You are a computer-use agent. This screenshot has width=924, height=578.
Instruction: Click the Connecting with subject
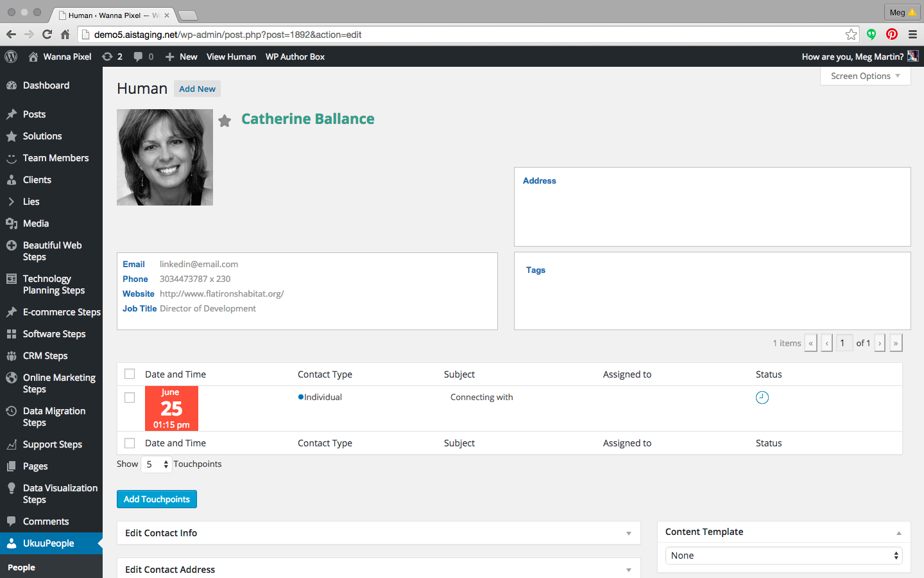coord(482,397)
